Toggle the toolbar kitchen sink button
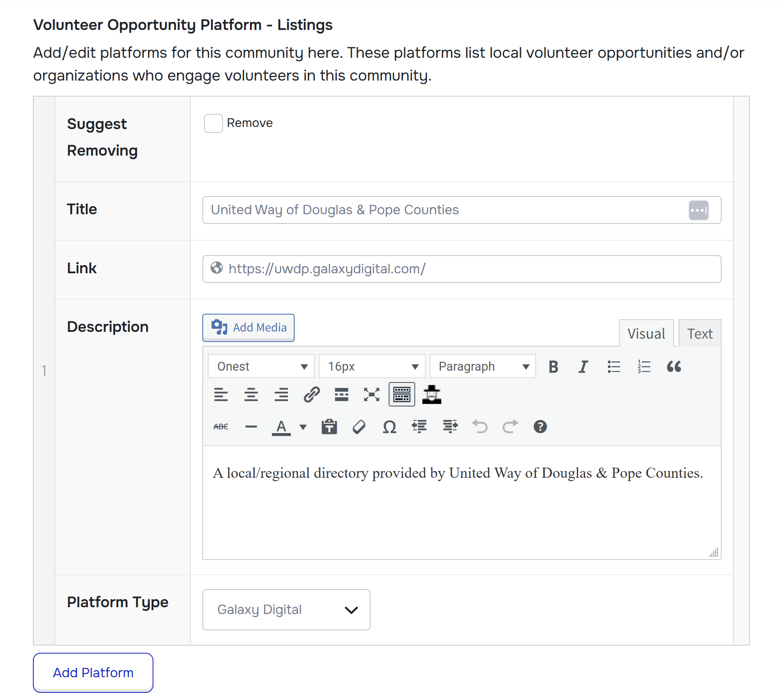The height and width of the screenshot is (700, 784). [x=401, y=395]
